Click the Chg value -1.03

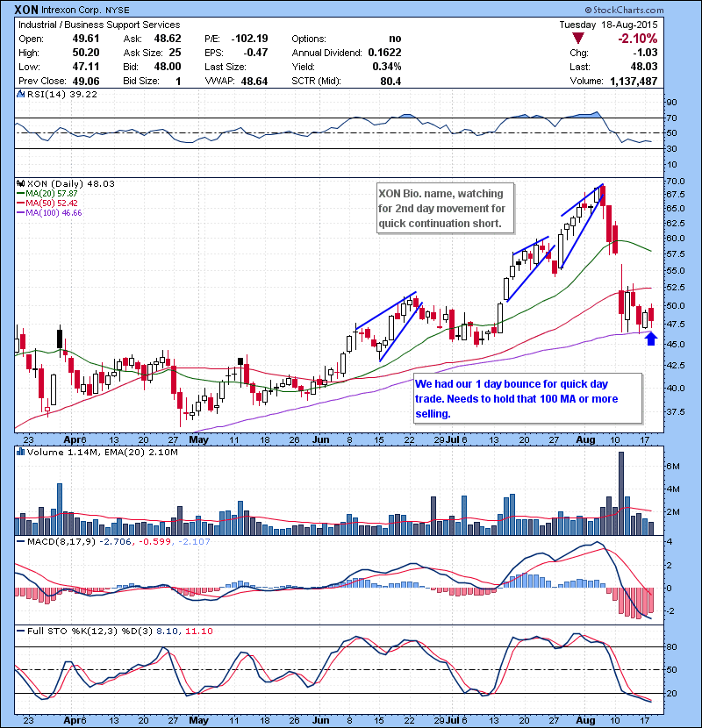tap(645, 53)
